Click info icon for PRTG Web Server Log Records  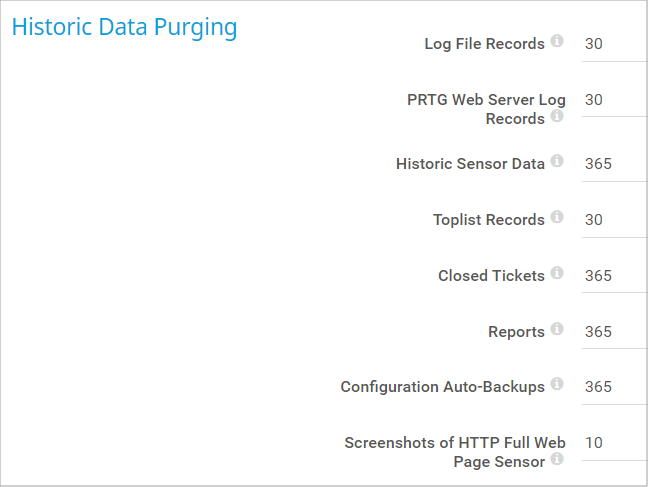tap(557, 116)
